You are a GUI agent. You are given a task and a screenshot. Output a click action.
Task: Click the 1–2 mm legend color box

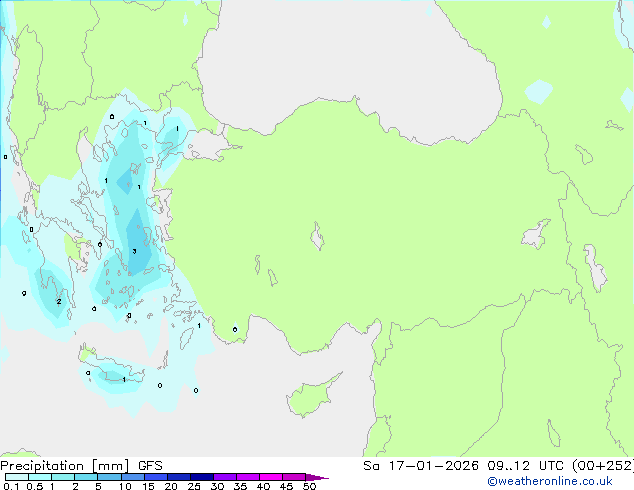pos(63,477)
